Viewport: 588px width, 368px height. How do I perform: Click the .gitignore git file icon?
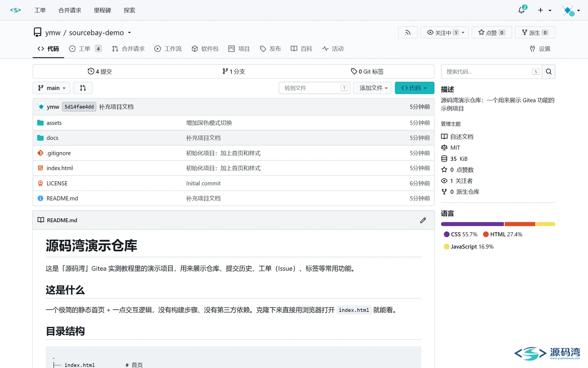coord(40,153)
